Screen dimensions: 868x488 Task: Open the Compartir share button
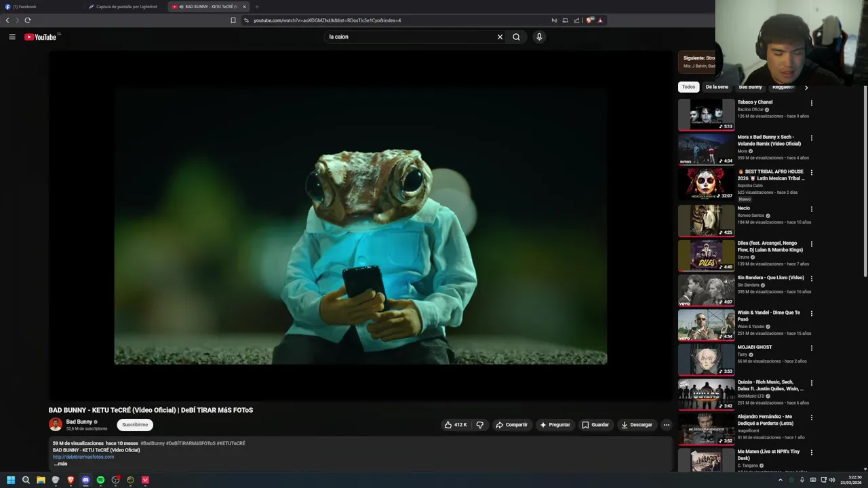[x=511, y=425]
